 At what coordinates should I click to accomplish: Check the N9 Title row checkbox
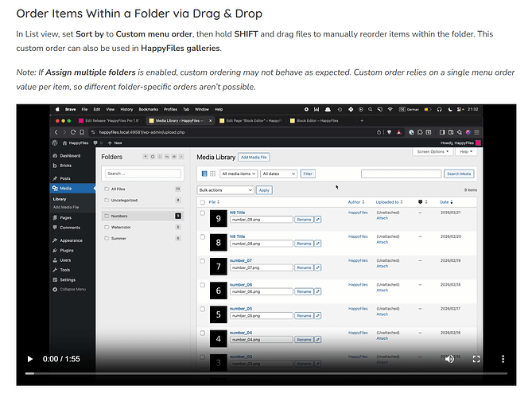click(x=203, y=213)
